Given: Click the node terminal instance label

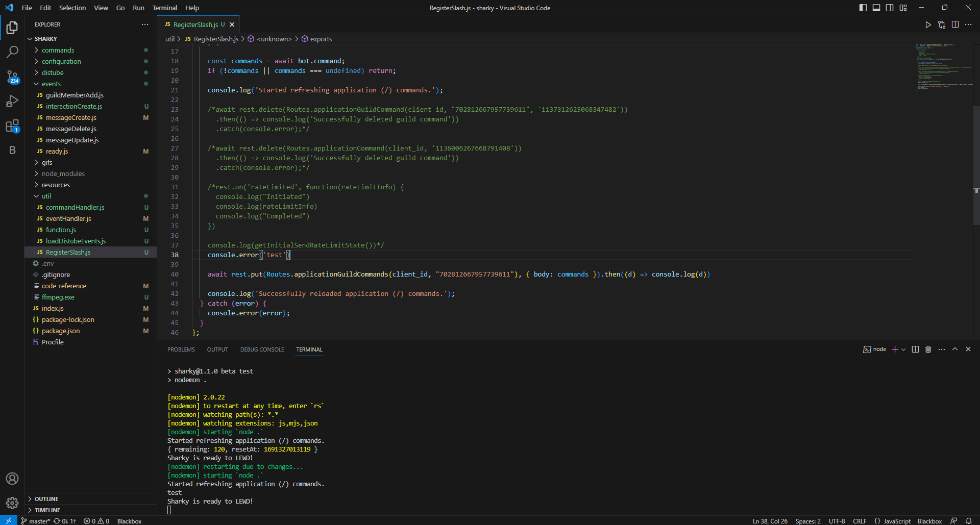Looking at the screenshot, I should tap(875, 349).
